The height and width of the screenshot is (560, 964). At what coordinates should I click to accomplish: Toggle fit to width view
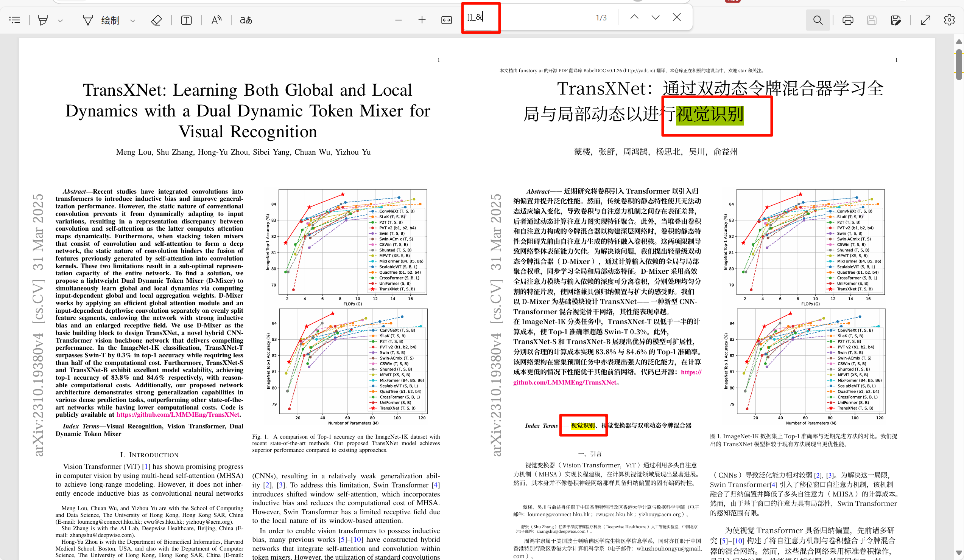(x=447, y=20)
